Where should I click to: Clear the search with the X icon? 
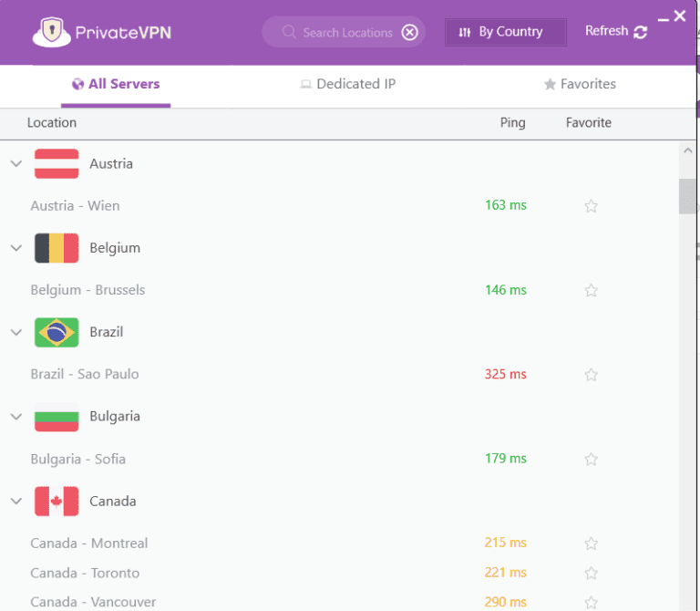pyautogui.click(x=410, y=33)
